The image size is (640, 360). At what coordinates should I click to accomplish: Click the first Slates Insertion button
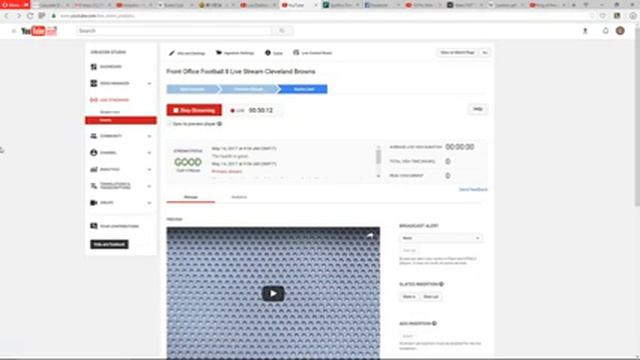[x=409, y=297]
